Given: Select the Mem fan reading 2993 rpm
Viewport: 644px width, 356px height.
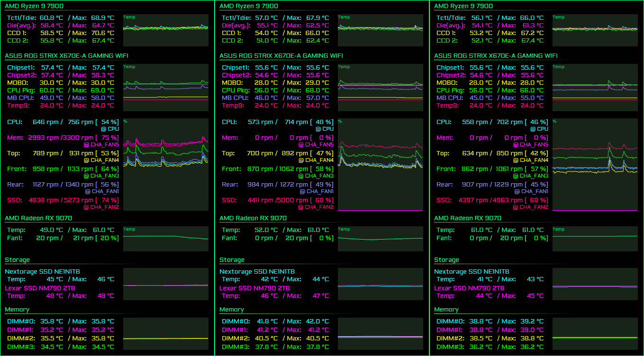Looking at the screenshot, I should click(42, 138).
